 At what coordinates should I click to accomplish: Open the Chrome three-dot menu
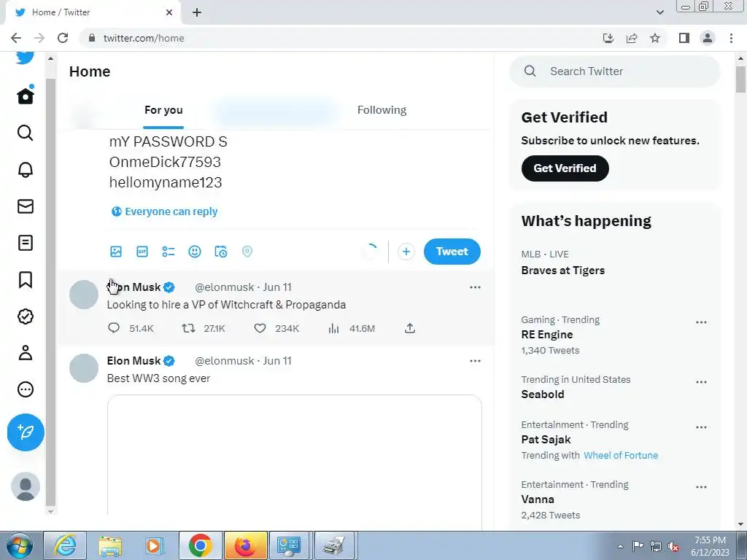coord(731,38)
